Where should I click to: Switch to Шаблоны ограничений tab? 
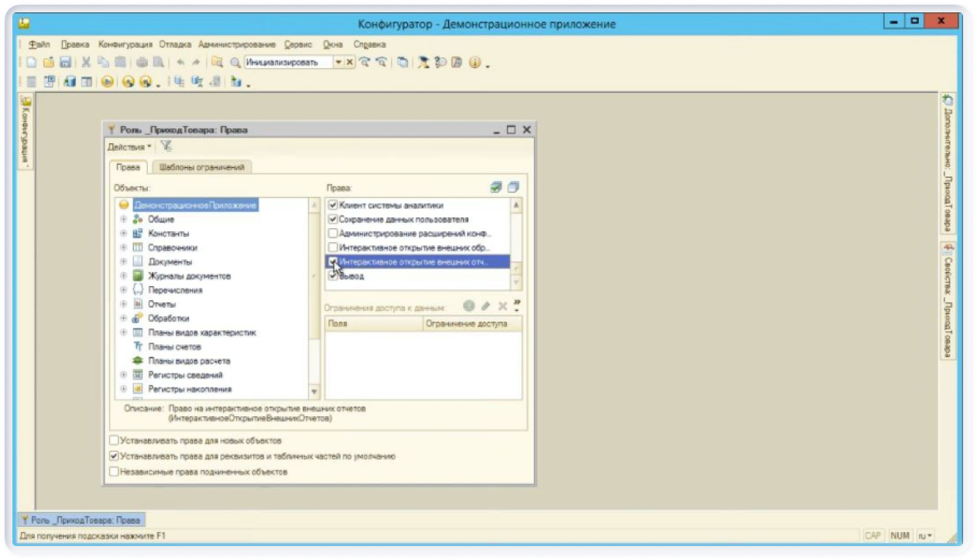[201, 167]
